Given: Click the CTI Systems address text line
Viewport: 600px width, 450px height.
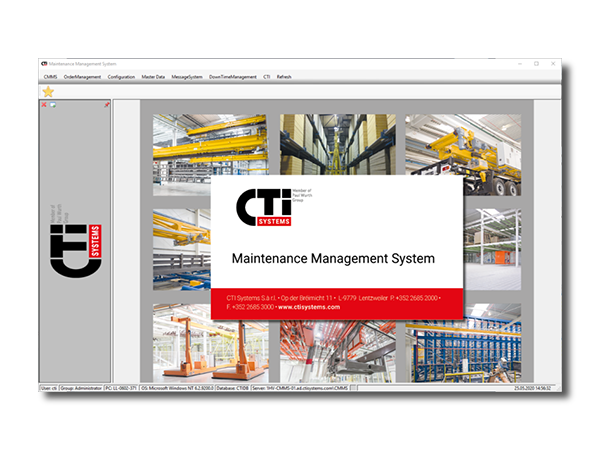Looking at the screenshot, I should coord(333,298).
